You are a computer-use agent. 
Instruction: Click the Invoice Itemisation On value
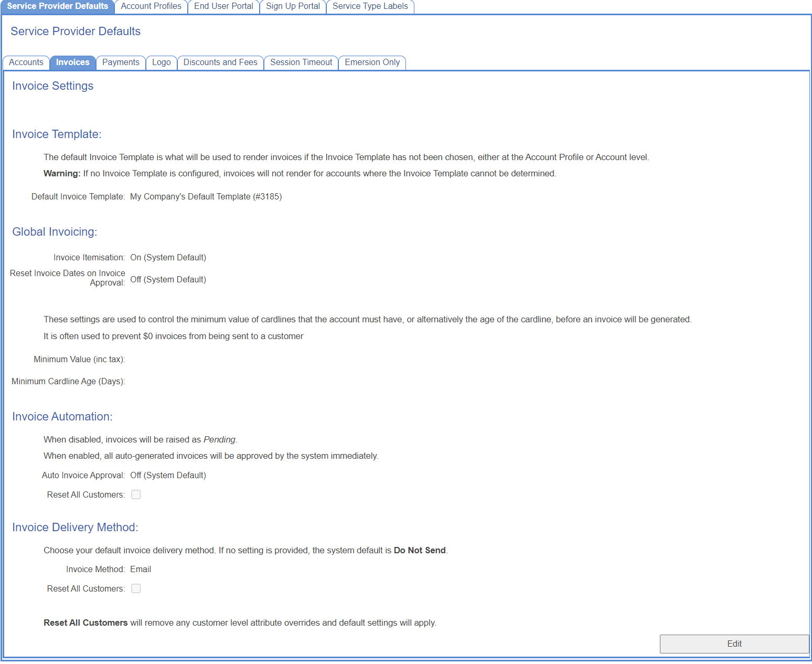click(x=168, y=258)
